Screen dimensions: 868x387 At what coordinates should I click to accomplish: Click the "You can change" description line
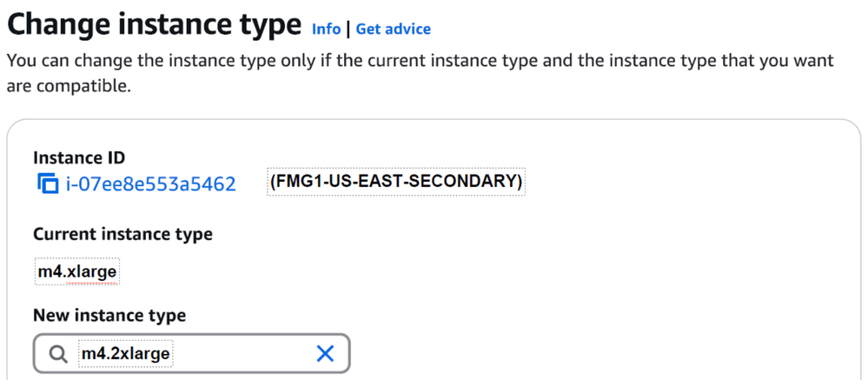(x=420, y=61)
